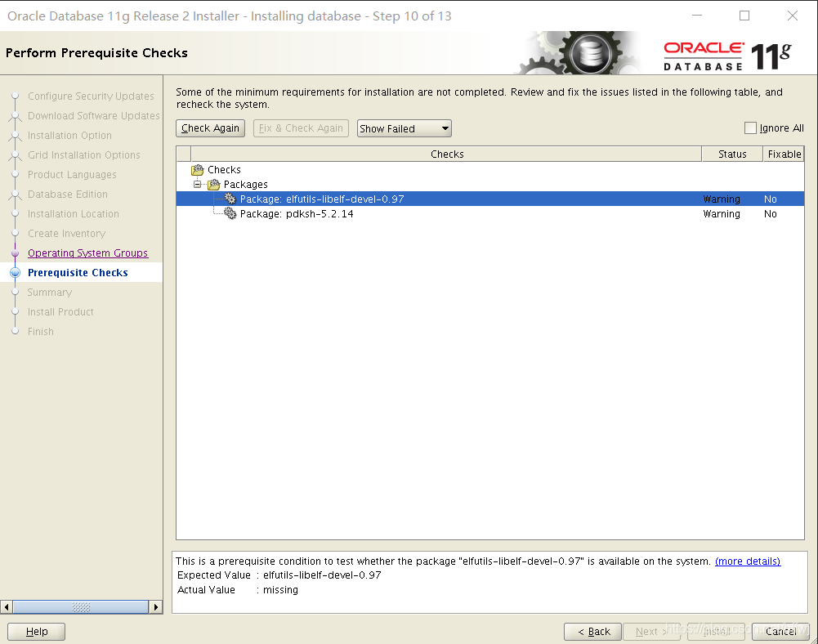Select the Package: elfutils-libelf-devel-0.97 row

489,199
